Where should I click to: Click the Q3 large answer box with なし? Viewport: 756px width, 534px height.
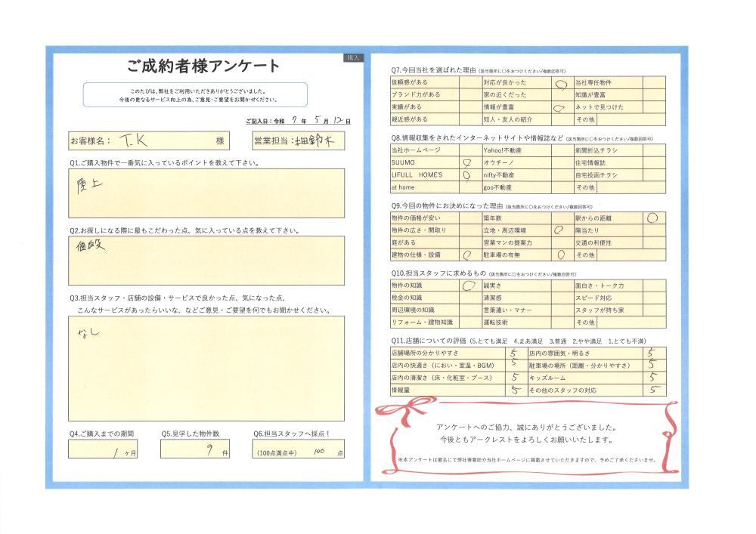click(206, 369)
